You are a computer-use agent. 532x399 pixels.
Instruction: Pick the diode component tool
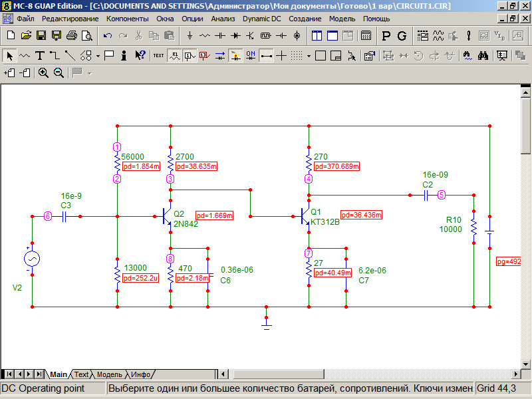pos(235,35)
